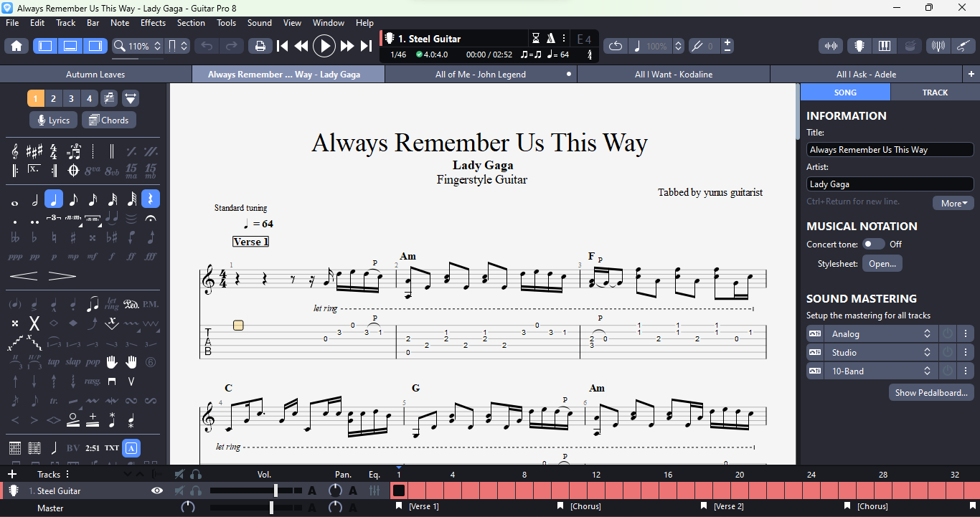The width and height of the screenshot is (980, 517).
Task: Click the undo arrow
Action: (x=207, y=46)
